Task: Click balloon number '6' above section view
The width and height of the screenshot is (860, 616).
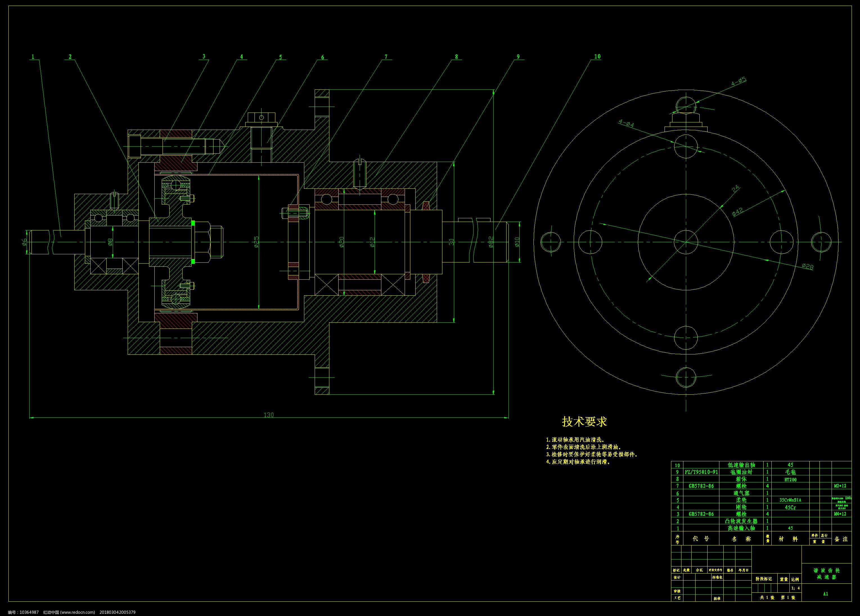Action: pyautogui.click(x=323, y=57)
